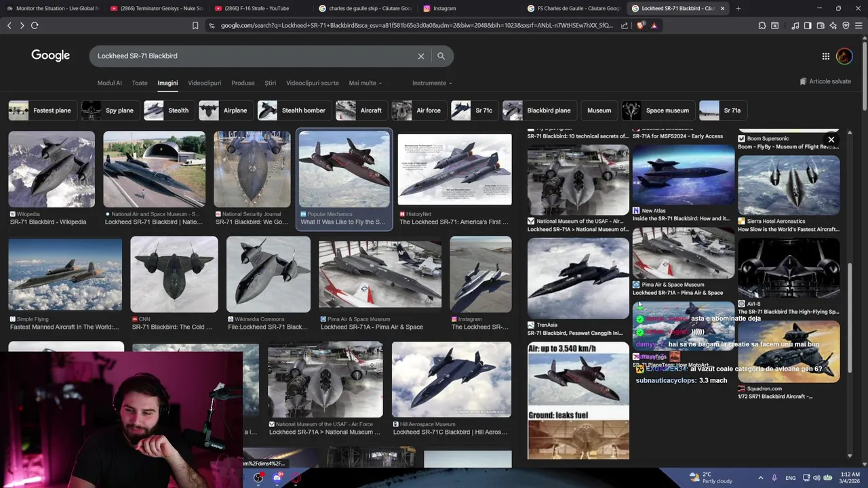The height and width of the screenshot is (488, 868).
Task: Go forward with the browser forward arrow
Action: 22,25
